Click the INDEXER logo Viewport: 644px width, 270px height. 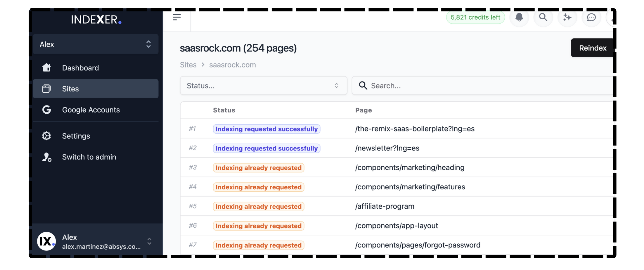tap(96, 20)
